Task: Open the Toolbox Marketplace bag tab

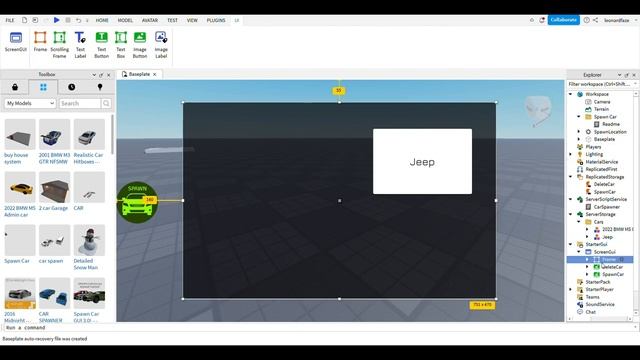Action: [x=15, y=87]
